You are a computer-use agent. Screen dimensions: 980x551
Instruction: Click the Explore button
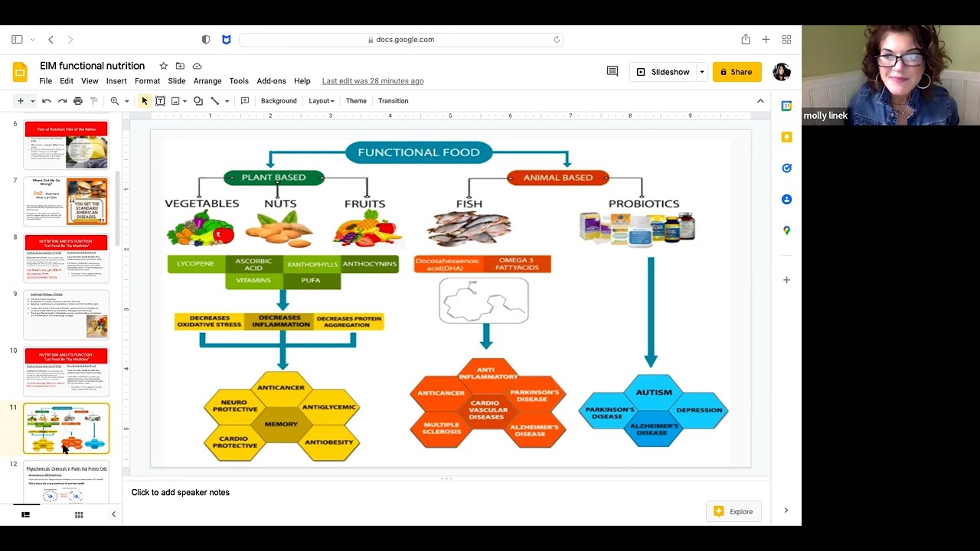734,511
